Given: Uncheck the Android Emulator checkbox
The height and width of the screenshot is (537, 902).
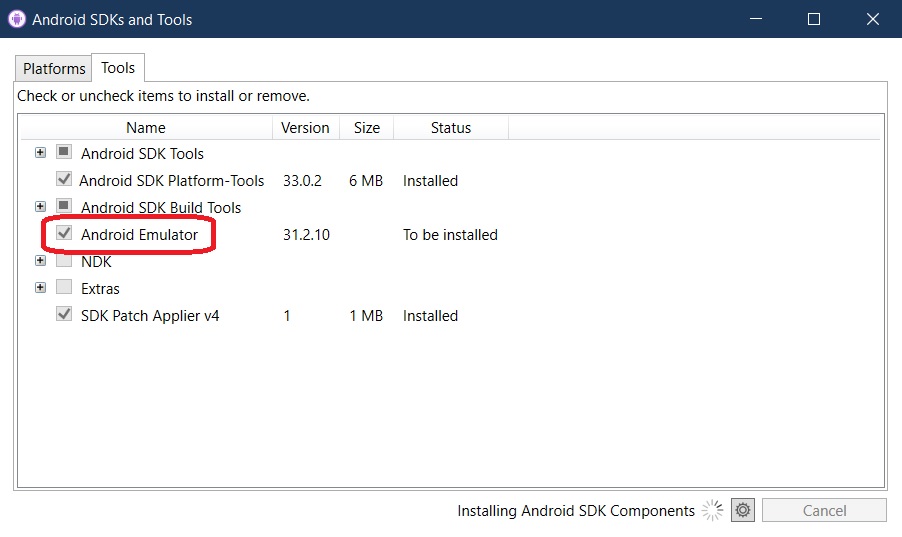Looking at the screenshot, I should click(64, 234).
